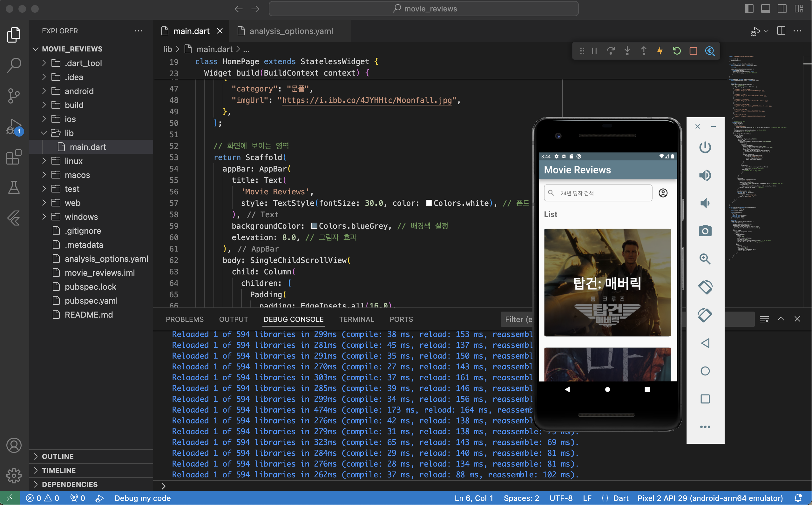Viewport: 812px width, 505px height.
Task: Open the Run and Debug view
Action: point(14,127)
